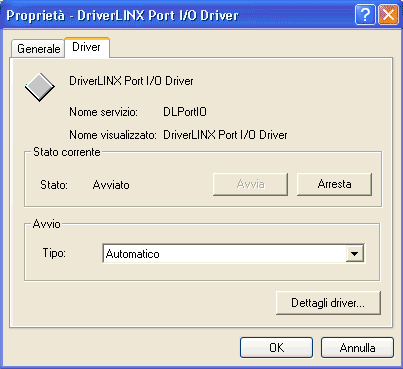Click the Tipo label
Viewport: 403px width, 369px height.
(54, 253)
